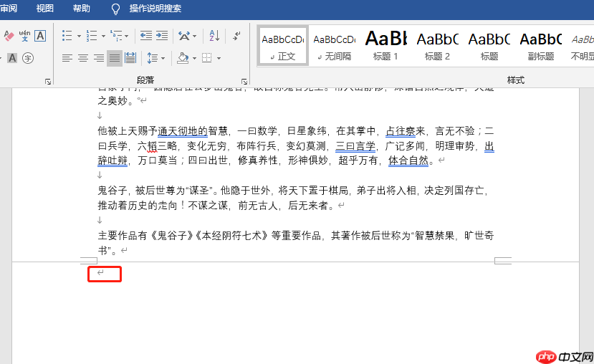The image size is (594, 364).
Task: Click the red-underlined word 六韬
Action: pos(147,146)
